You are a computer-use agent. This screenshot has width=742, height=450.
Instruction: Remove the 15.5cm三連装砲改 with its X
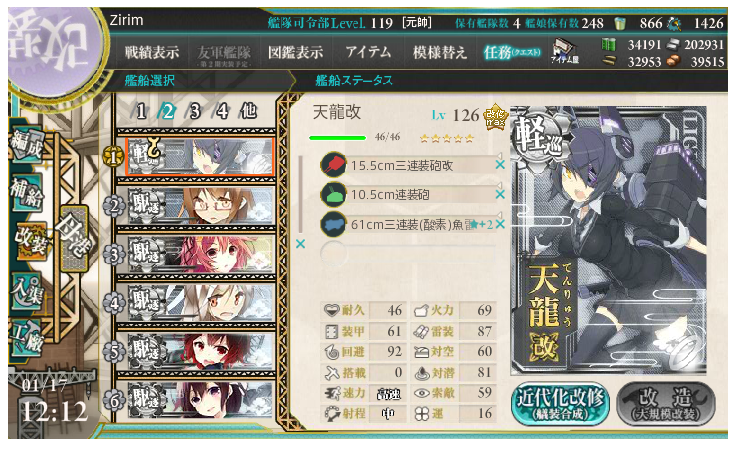click(500, 165)
